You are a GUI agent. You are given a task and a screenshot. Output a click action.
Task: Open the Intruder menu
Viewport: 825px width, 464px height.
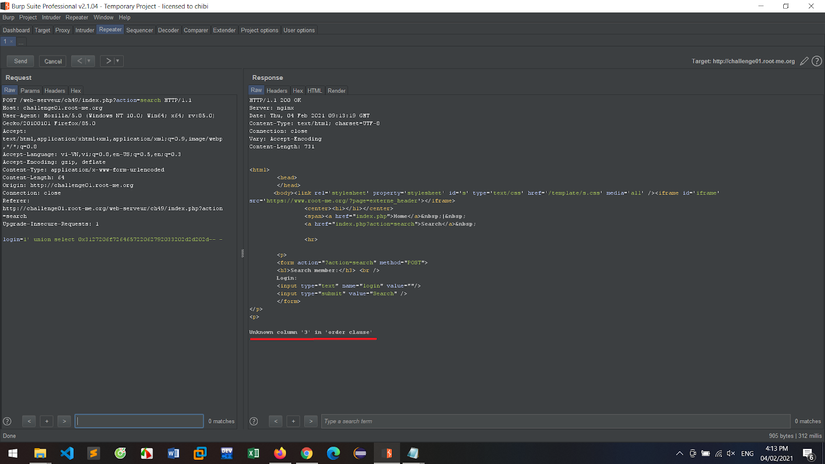click(51, 17)
